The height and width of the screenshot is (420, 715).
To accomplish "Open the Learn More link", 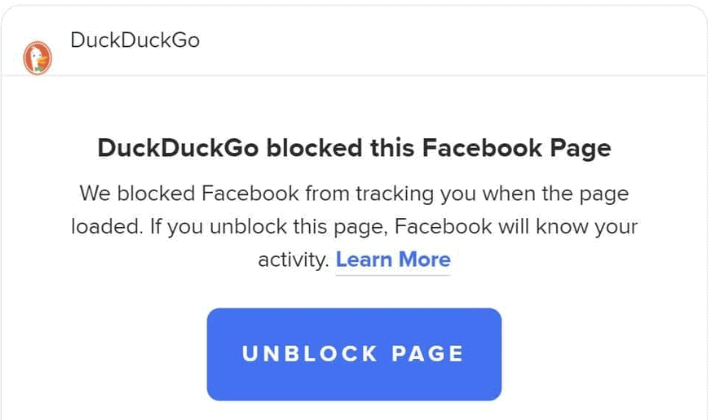I will click(x=393, y=259).
